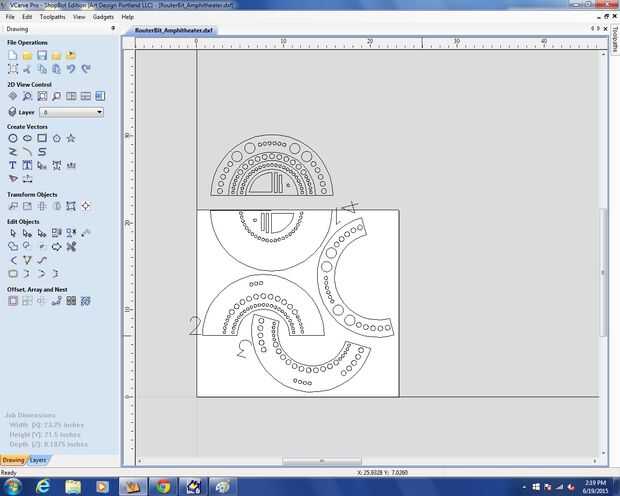Select the Draw Curve S-shaped tool
The image size is (620, 496).
[42, 151]
